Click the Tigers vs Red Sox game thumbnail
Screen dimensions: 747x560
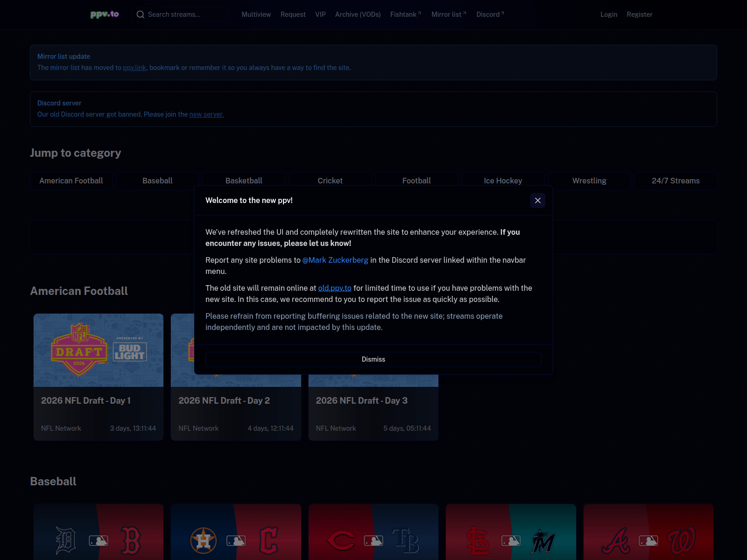[x=99, y=532]
